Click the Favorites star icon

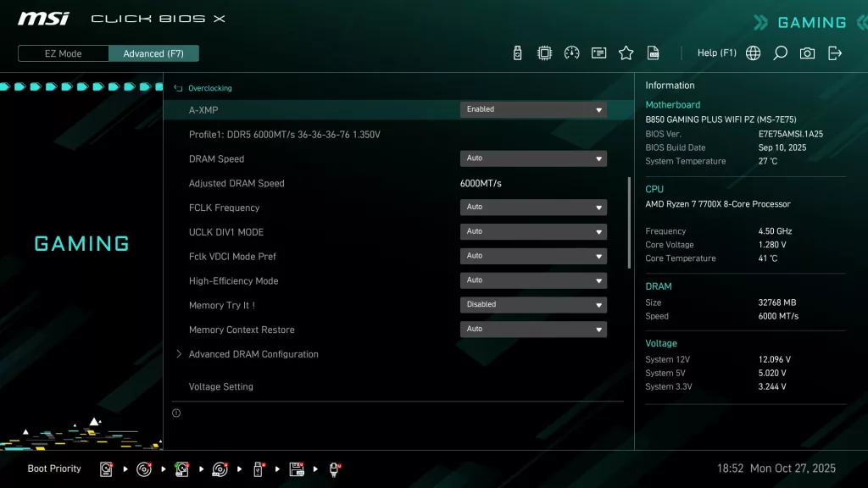click(626, 52)
